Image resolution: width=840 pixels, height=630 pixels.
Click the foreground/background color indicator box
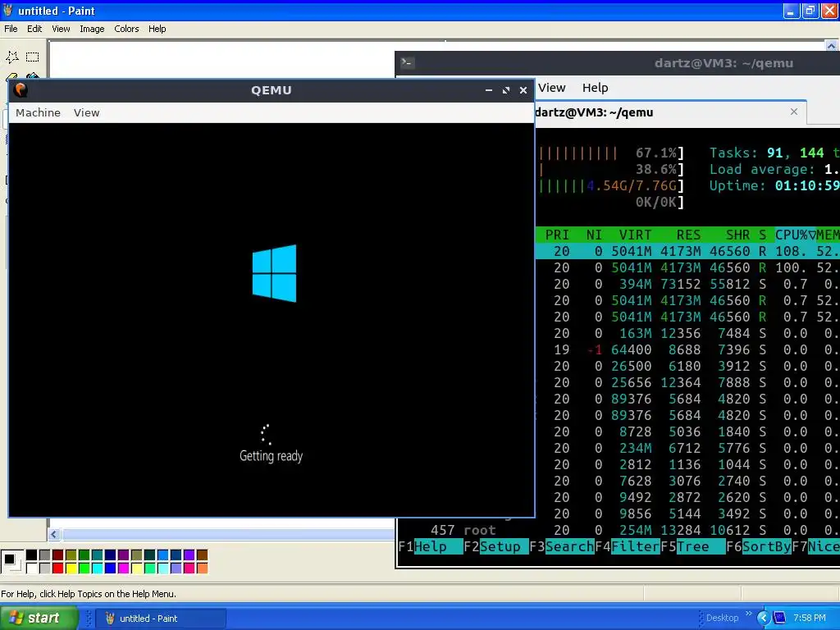[11, 561]
